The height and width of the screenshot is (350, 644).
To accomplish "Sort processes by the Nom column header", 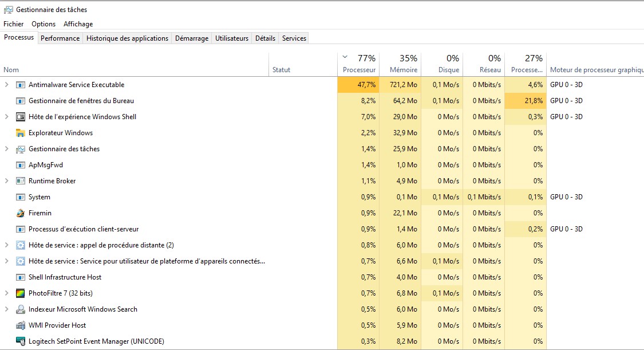I will point(11,70).
